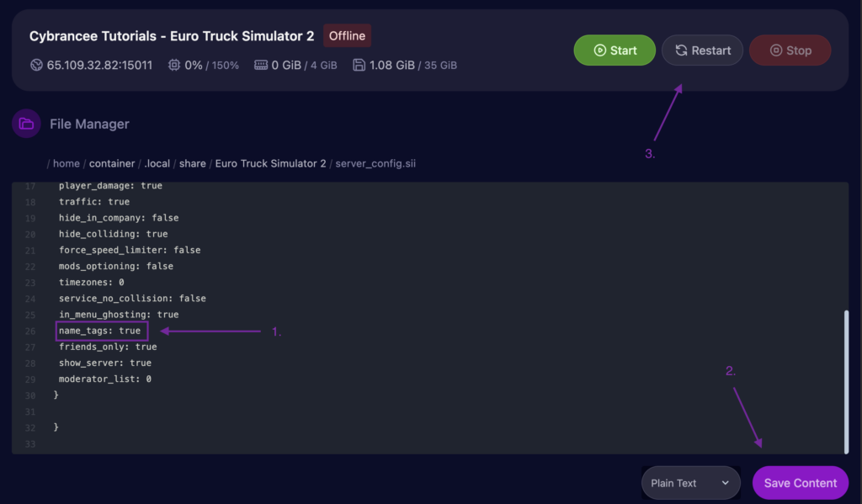Restart the game server
862x504 pixels.
(x=702, y=50)
